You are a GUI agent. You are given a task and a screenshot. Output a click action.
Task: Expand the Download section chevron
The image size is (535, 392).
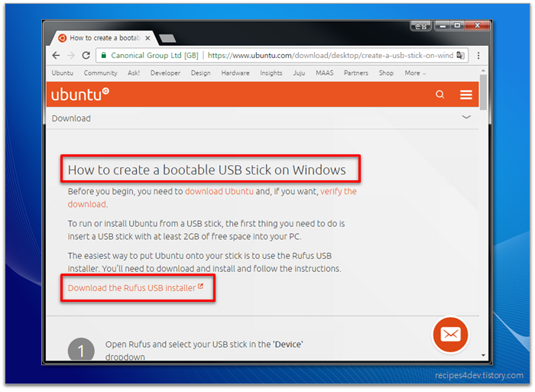point(466,117)
